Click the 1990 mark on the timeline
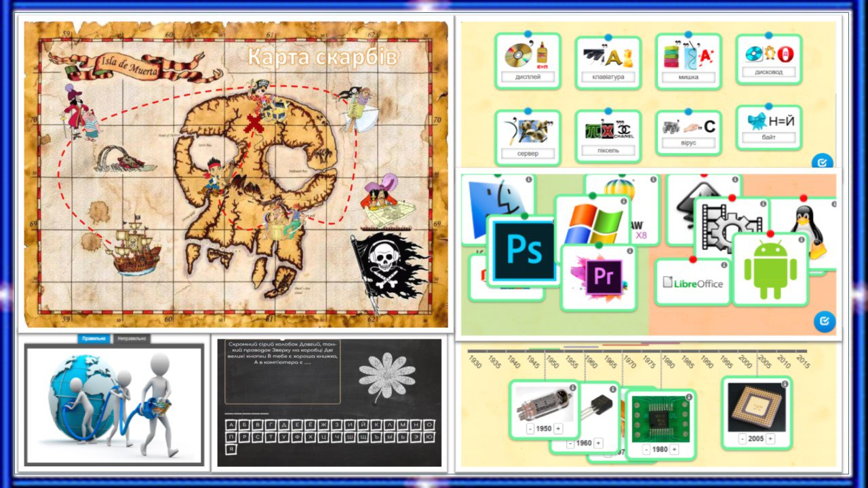 coord(707,363)
